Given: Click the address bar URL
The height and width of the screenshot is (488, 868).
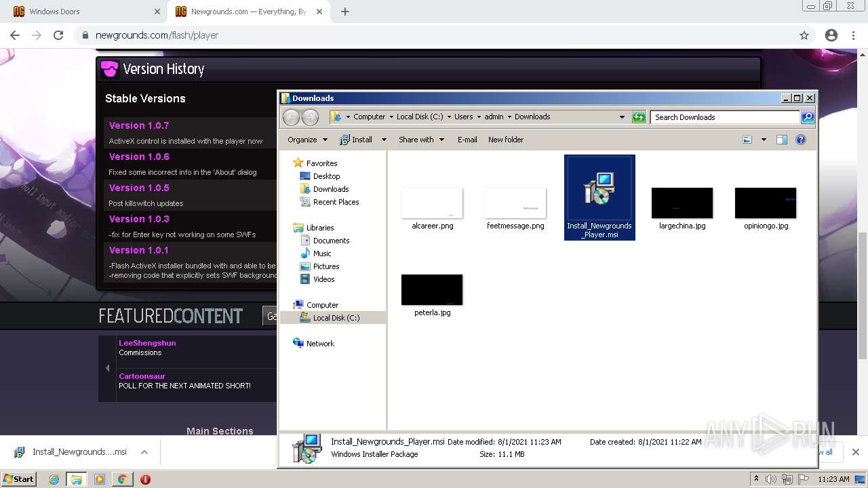Looking at the screenshot, I should pos(157,35).
